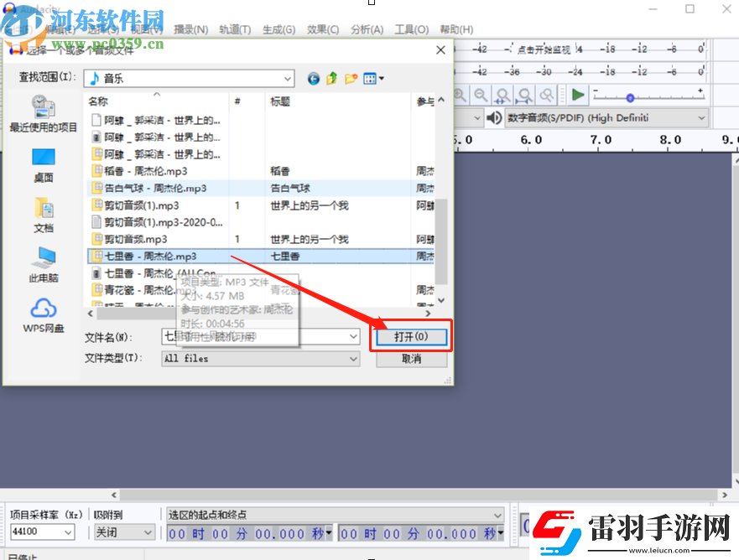Viewport: 739px width, 560px height.
Task: Click green play-at-speed button
Action: tap(577, 95)
